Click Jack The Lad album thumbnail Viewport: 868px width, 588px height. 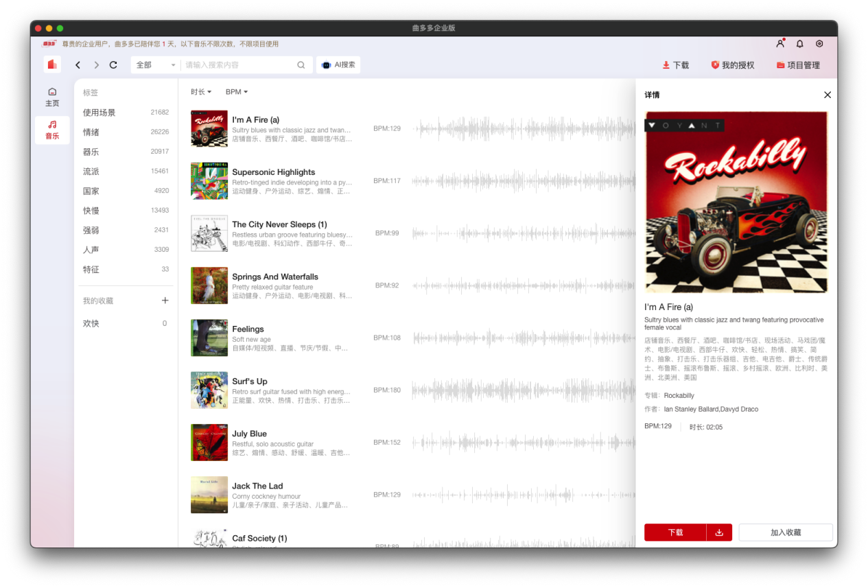pos(209,495)
